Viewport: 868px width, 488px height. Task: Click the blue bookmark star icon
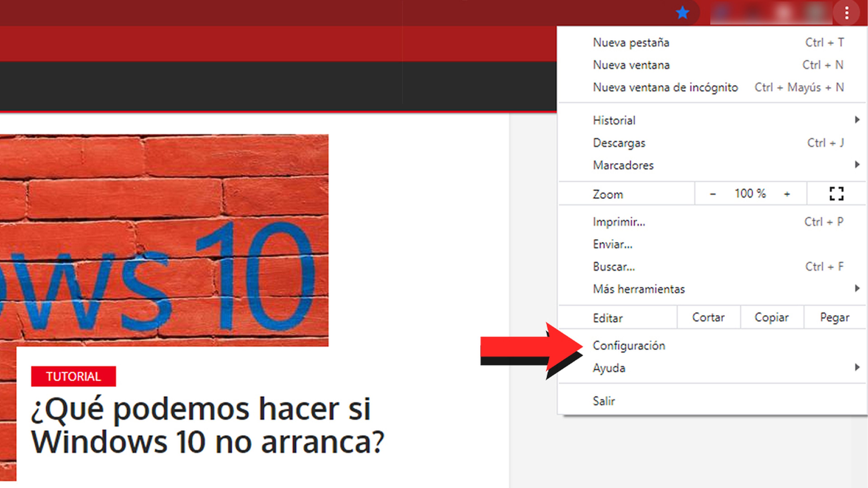pos(682,13)
